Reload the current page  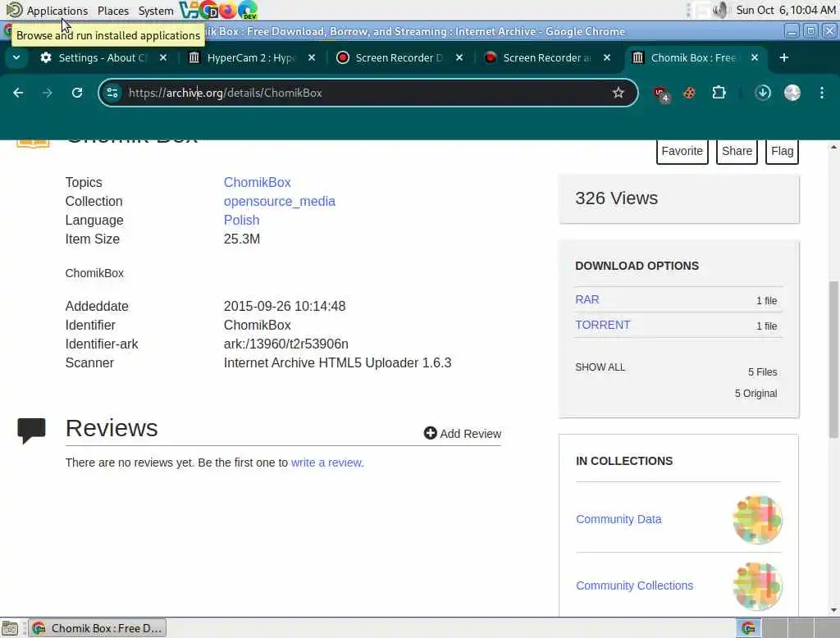click(77, 93)
